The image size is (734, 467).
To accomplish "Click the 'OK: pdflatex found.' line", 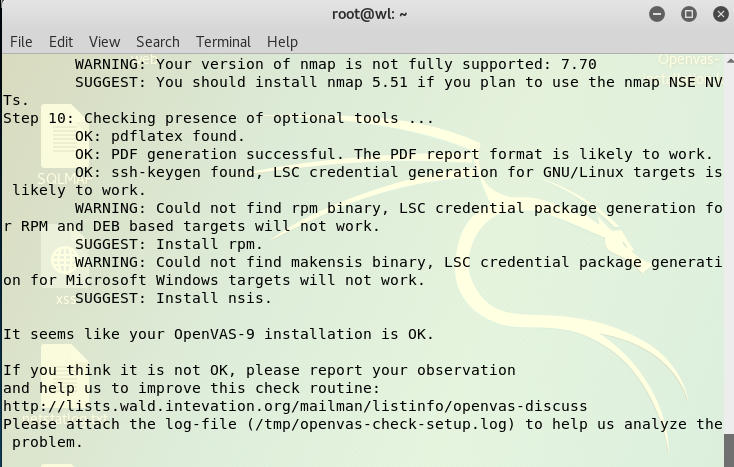I will pos(159,136).
